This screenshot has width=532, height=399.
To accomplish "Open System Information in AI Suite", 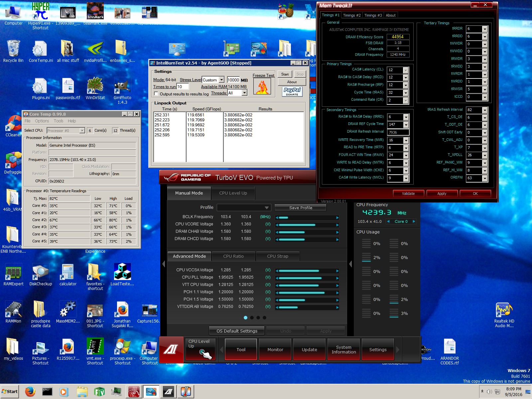I will (x=344, y=349).
